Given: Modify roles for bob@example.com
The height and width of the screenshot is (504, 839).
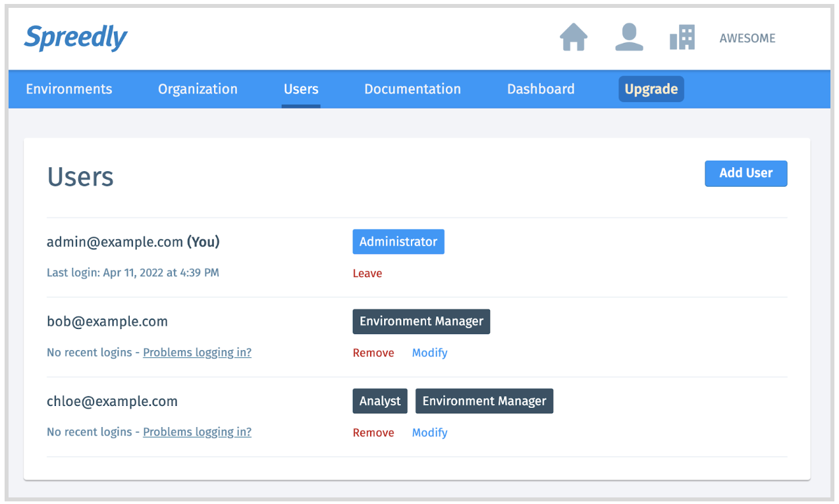Looking at the screenshot, I should [x=429, y=353].
